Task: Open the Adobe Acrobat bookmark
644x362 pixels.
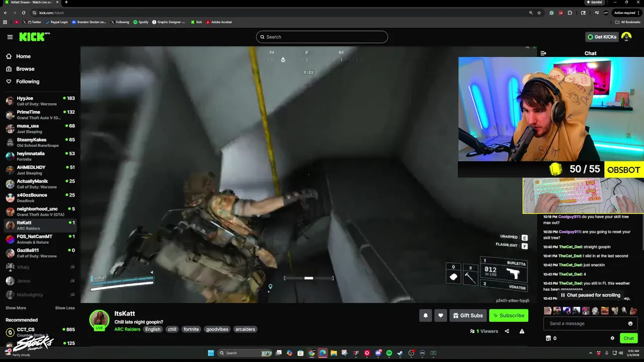Action: pyautogui.click(x=219, y=22)
